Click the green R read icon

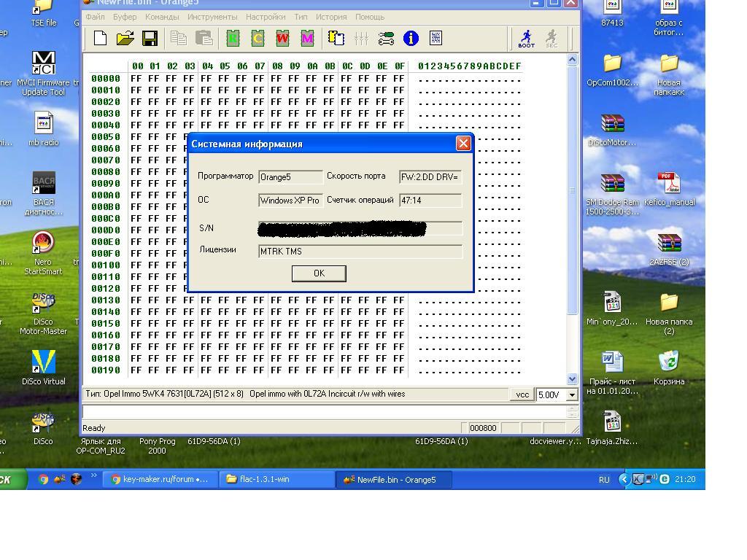point(233,38)
